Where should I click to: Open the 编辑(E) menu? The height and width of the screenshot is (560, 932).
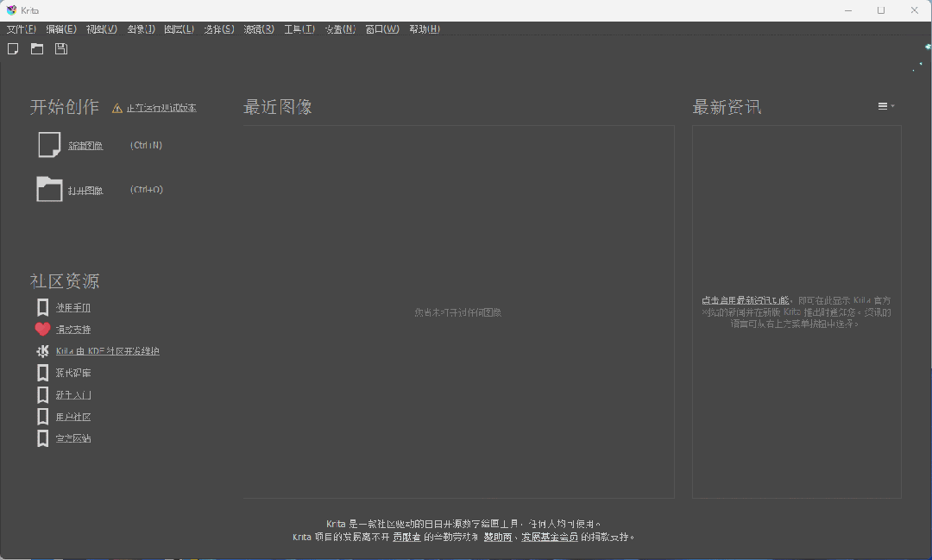coord(61,29)
